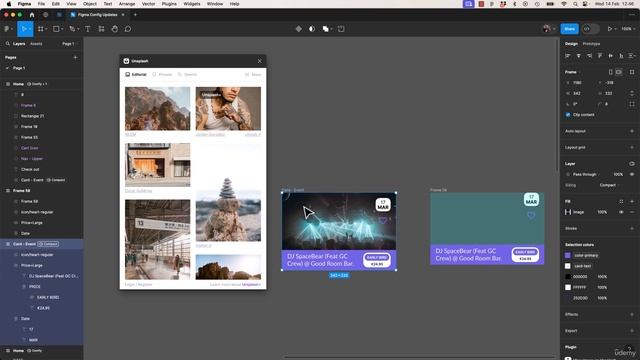Open the fill styles icon
The height and width of the screenshot is (360, 640).
coord(621,201)
